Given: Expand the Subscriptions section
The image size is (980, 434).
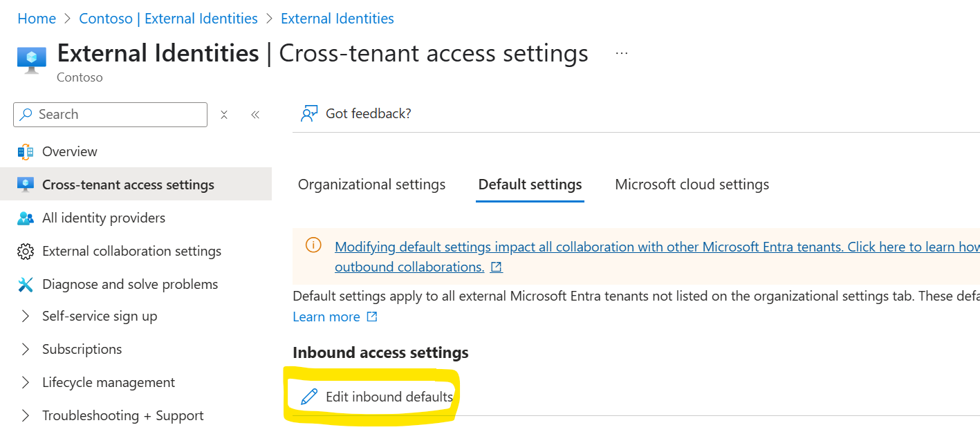Looking at the screenshot, I should pos(26,349).
